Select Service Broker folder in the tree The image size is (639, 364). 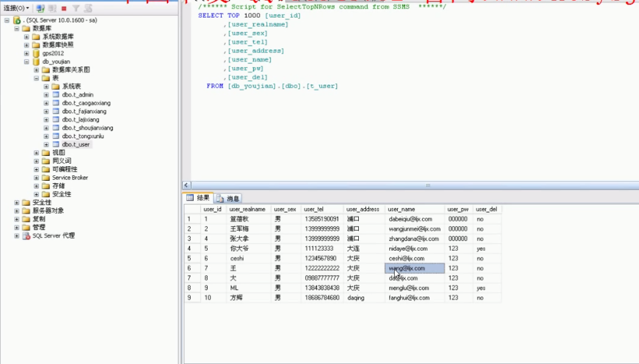[69, 178]
